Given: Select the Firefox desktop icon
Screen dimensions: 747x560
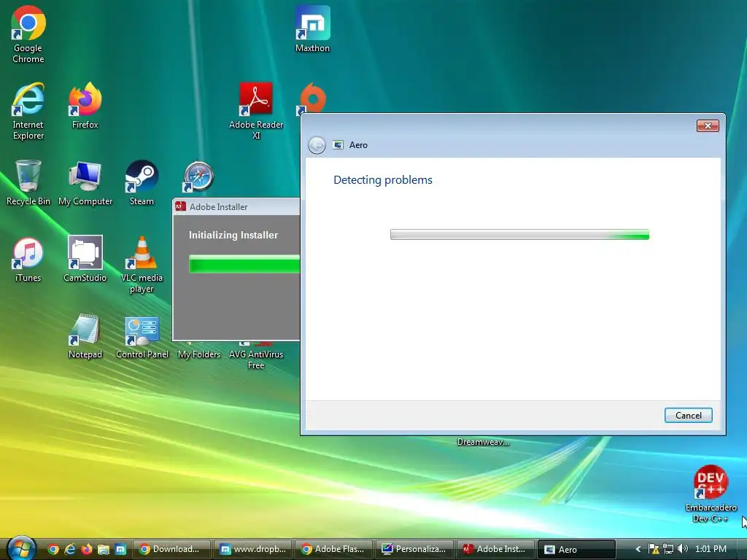Looking at the screenshot, I should [85, 106].
